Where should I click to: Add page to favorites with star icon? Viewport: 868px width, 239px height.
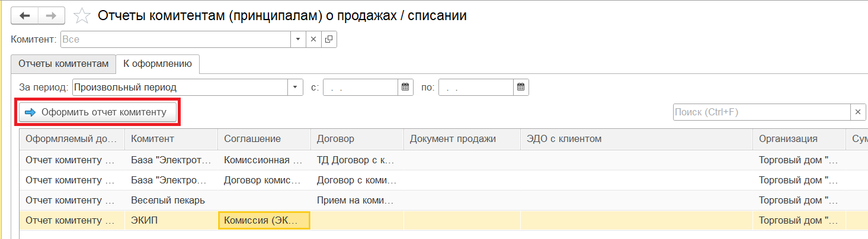coord(82,16)
